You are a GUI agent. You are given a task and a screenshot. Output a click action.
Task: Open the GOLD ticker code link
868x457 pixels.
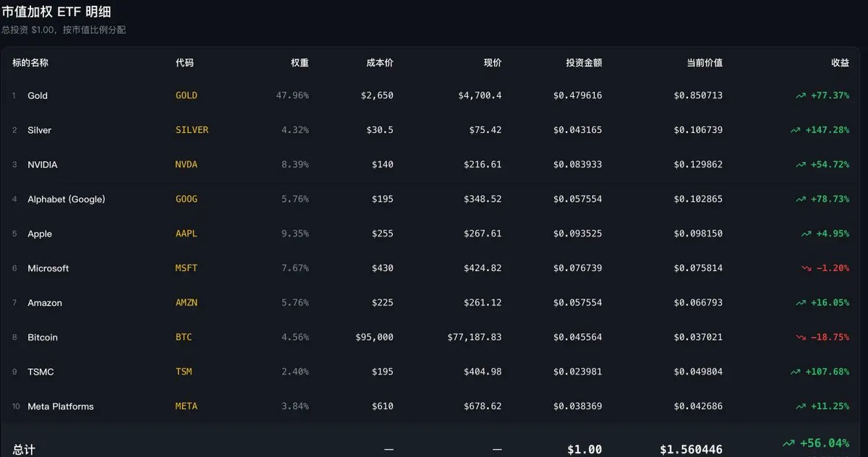pyautogui.click(x=186, y=95)
